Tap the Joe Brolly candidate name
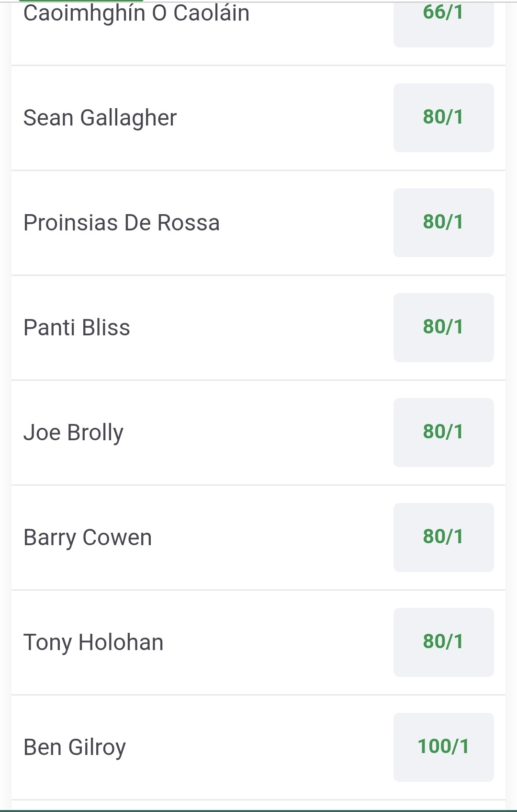The height and width of the screenshot is (812, 517). [73, 433]
